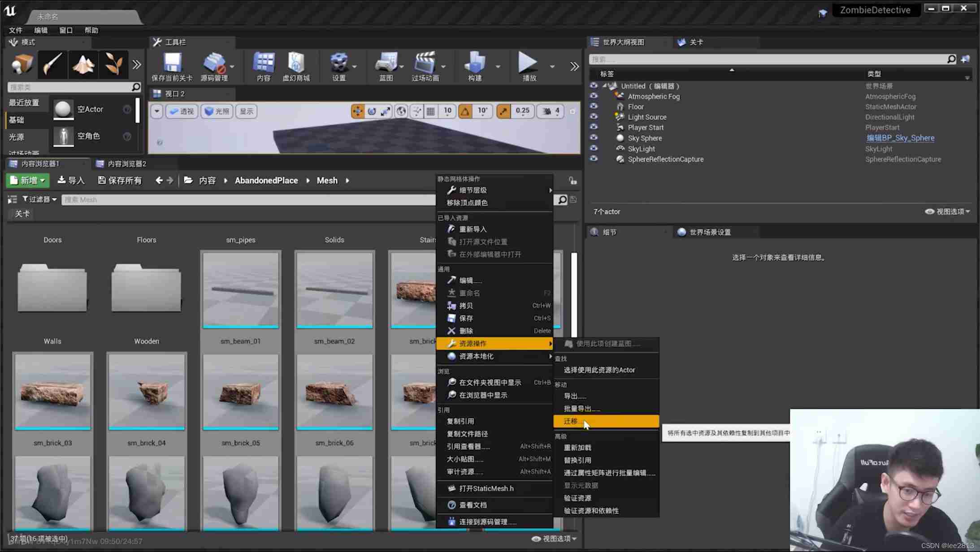
Task: Hide SphereReflectionCapture with eye icon
Action: click(x=594, y=159)
